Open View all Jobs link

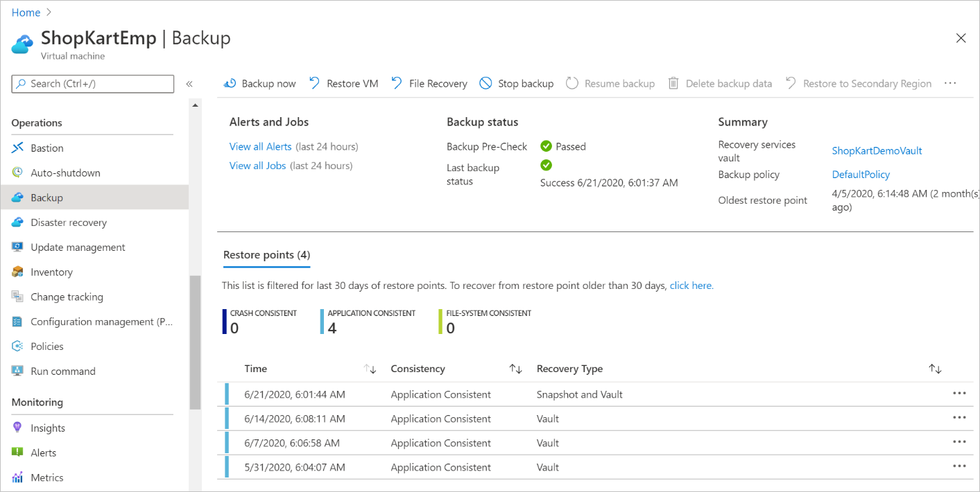tap(258, 166)
